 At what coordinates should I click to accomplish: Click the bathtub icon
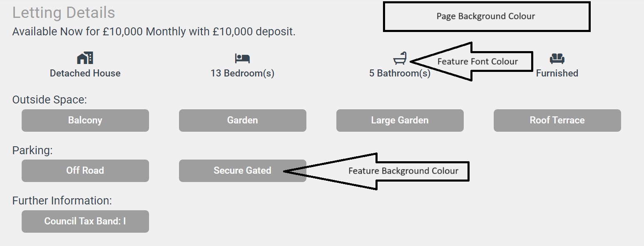400,58
